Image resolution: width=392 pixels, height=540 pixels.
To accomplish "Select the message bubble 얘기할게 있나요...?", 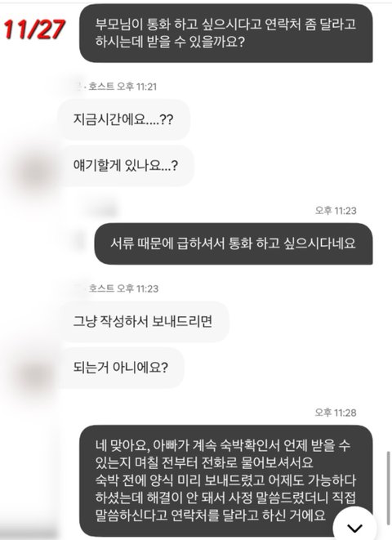I will coord(126,166).
